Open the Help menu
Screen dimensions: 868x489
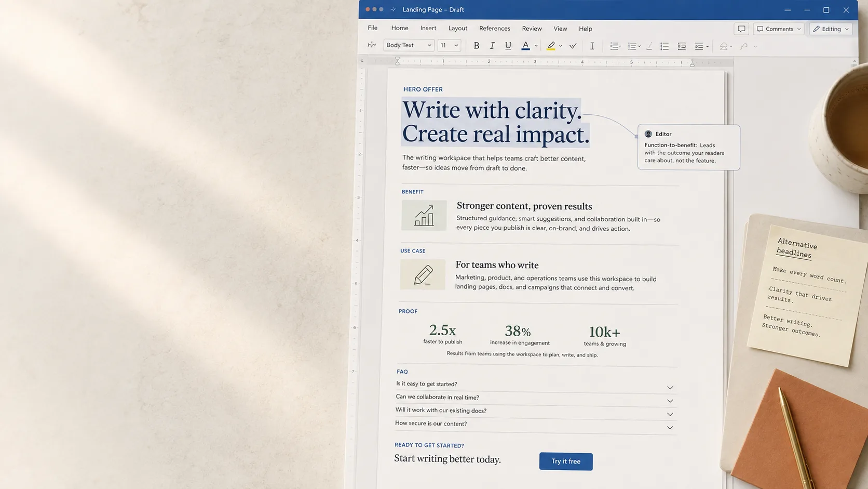pos(586,29)
